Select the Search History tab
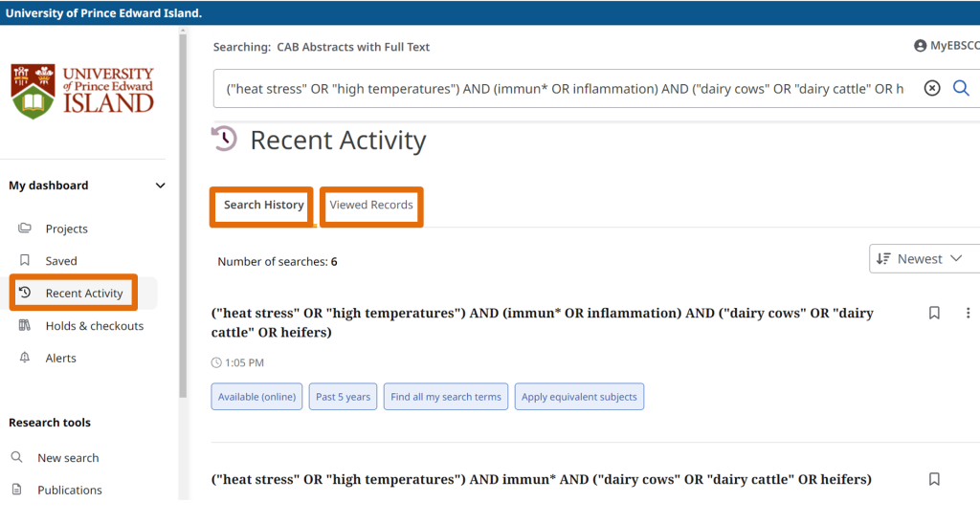Image resolution: width=980 pixels, height=524 pixels. (263, 206)
